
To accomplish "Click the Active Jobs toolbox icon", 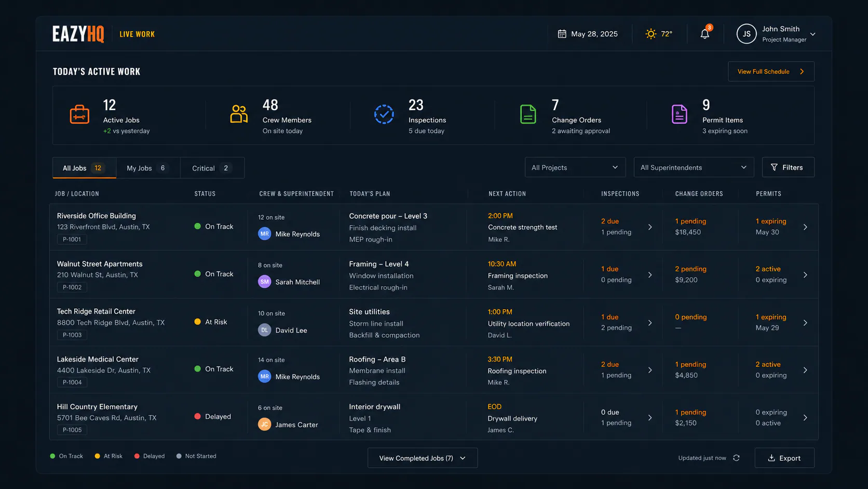I will (x=79, y=114).
